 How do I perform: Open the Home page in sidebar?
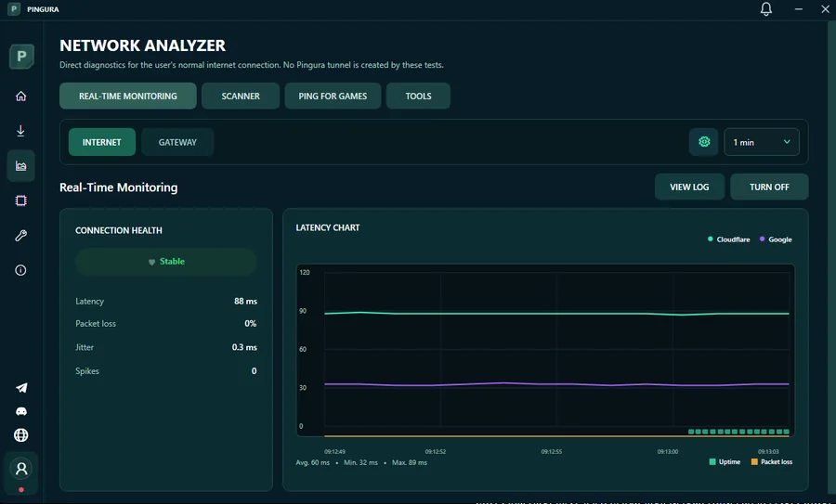point(20,96)
